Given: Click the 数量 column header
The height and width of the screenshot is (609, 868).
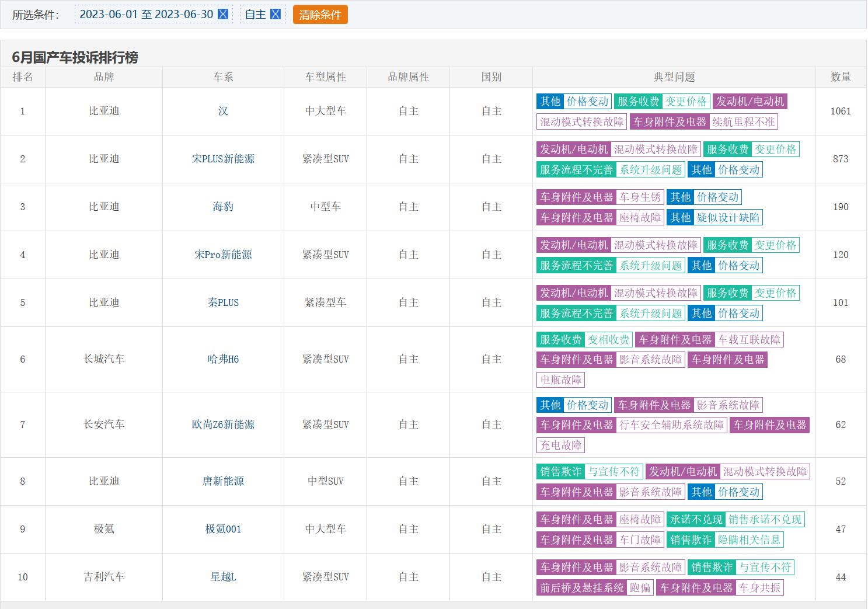Looking at the screenshot, I should [841, 77].
